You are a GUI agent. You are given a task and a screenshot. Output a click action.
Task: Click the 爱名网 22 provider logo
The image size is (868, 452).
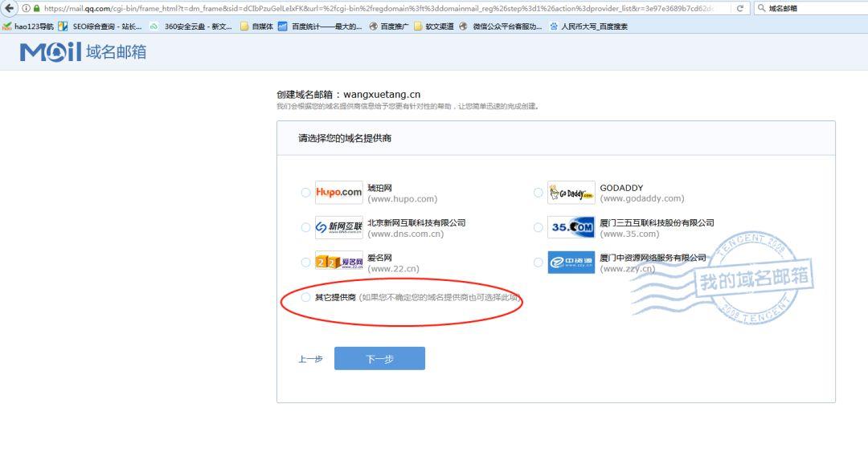click(x=339, y=263)
